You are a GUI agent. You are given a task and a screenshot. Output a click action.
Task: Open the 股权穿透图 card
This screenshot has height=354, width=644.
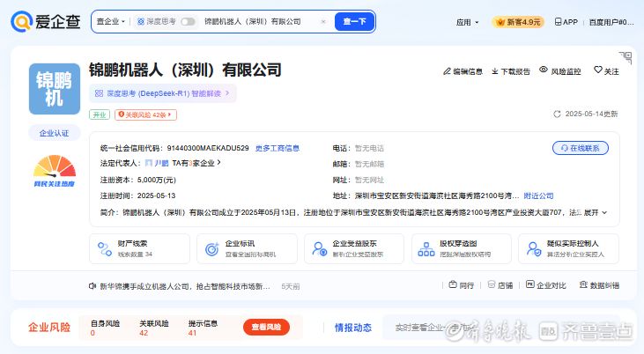(462, 249)
